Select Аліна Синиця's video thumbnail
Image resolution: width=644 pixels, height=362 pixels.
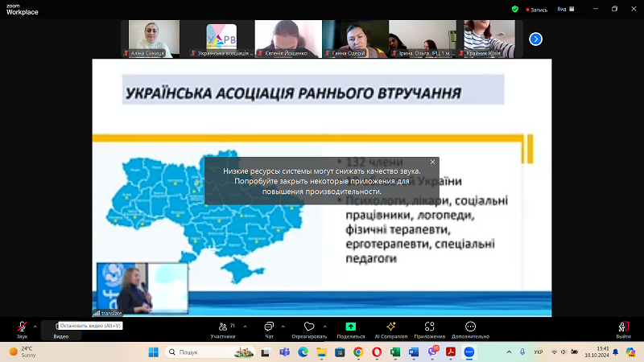click(x=154, y=39)
